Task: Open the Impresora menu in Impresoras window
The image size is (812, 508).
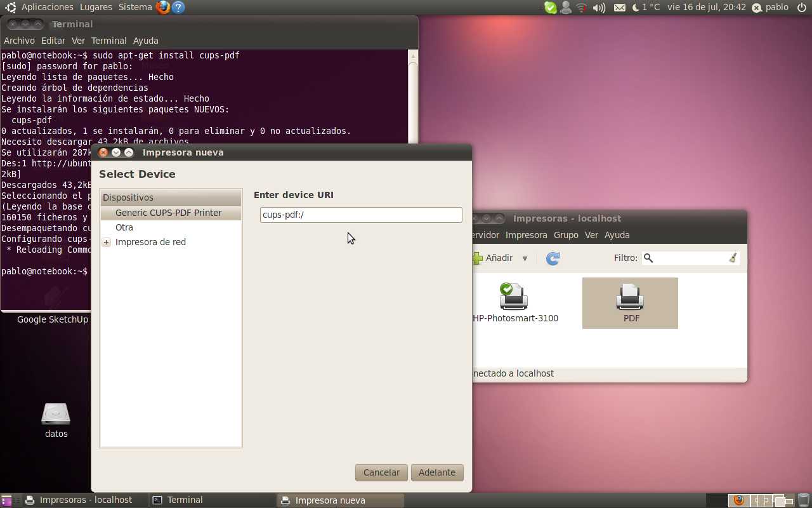Action: click(526, 235)
